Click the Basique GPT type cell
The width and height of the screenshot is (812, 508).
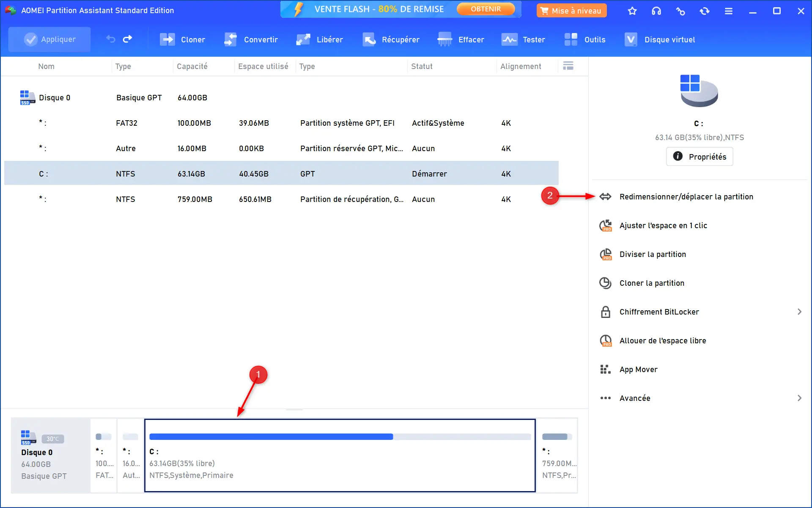point(139,98)
